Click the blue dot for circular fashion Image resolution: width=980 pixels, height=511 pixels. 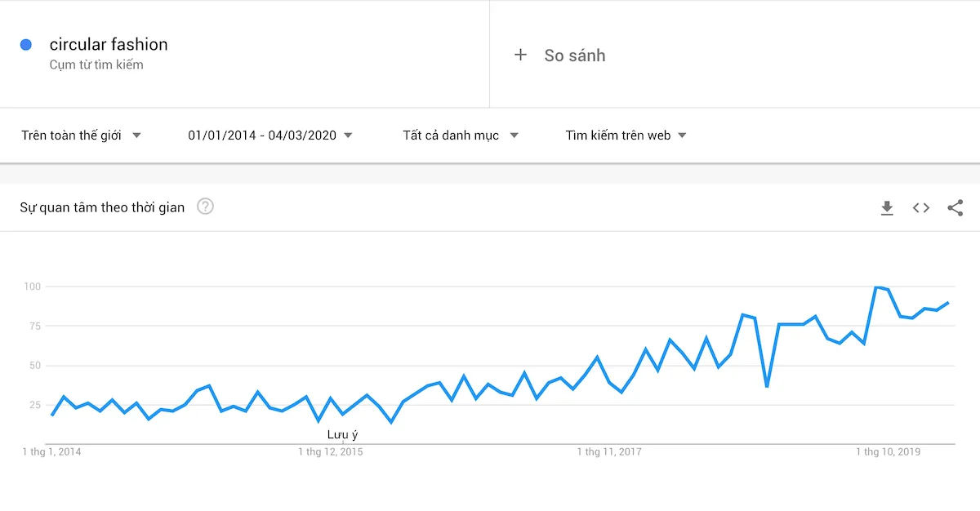26,45
